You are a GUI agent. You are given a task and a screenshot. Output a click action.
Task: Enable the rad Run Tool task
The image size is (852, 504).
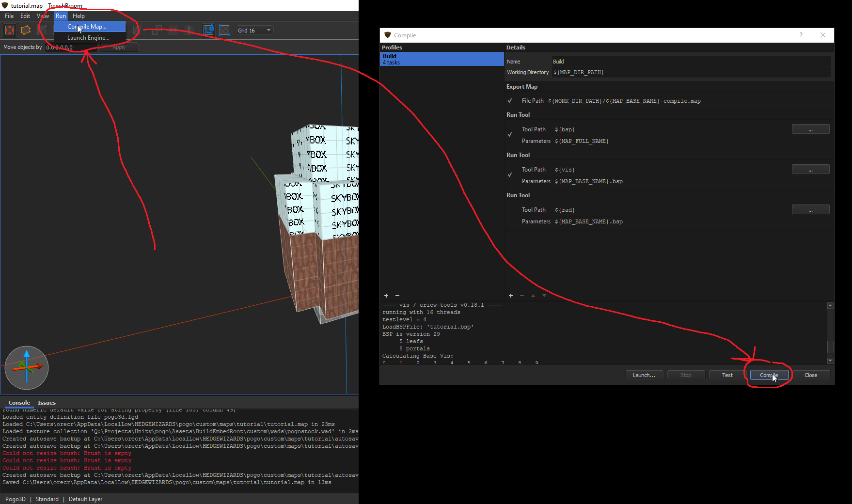[510, 215]
